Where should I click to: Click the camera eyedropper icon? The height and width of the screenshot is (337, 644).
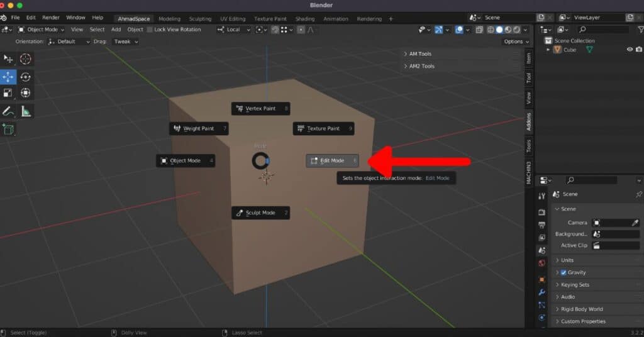pos(635,223)
